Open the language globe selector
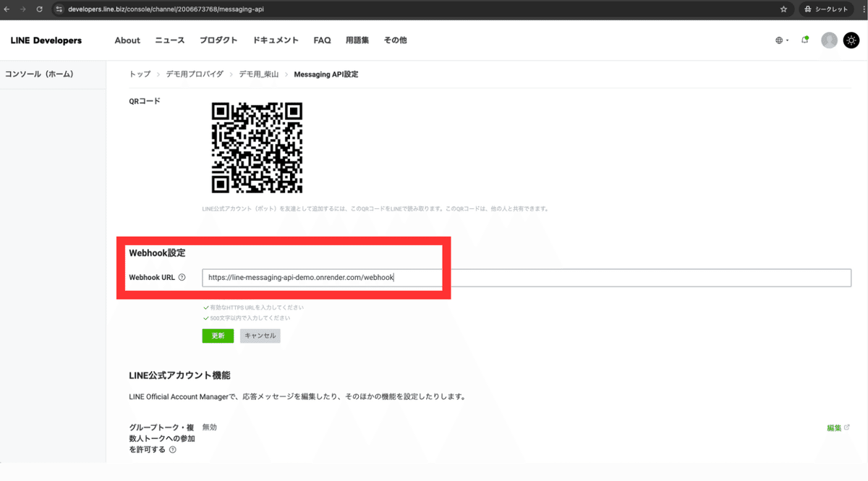 (x=782, y=41)
